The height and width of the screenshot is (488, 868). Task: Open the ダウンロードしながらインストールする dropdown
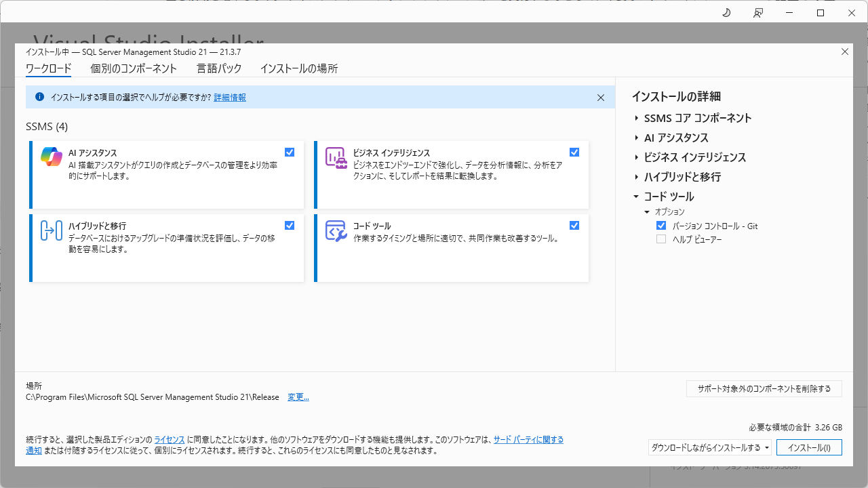coord(710,447)
